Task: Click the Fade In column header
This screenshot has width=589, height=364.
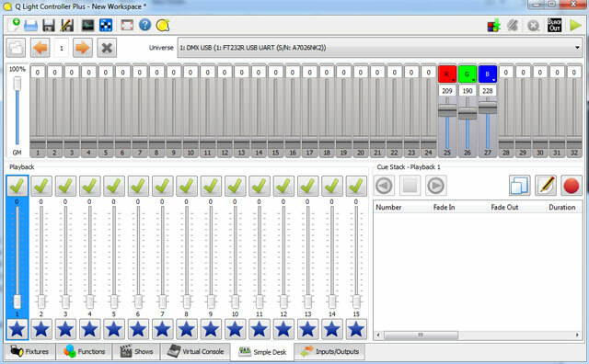Action: (444, 207)
